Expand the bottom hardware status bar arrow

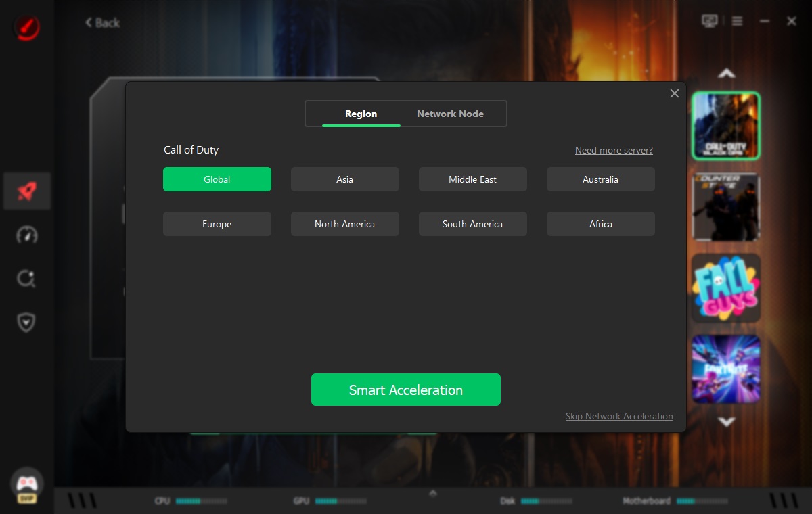433,493
